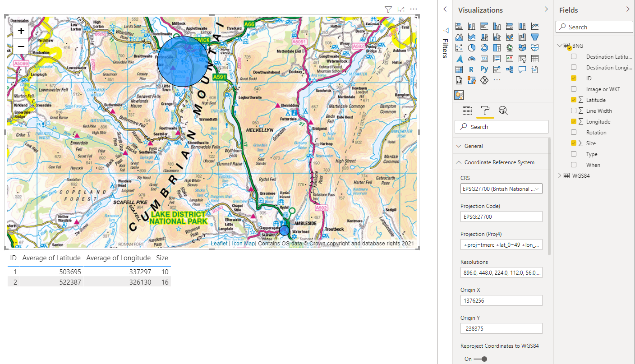635x364 pixels.
Task: Collapse the Fields pane
Action: point(628,9)
